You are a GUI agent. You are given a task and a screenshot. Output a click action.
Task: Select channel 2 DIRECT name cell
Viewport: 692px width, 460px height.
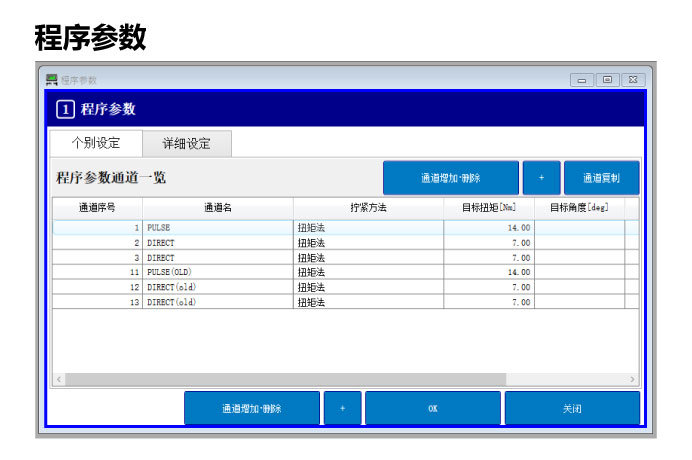(218, 243)
